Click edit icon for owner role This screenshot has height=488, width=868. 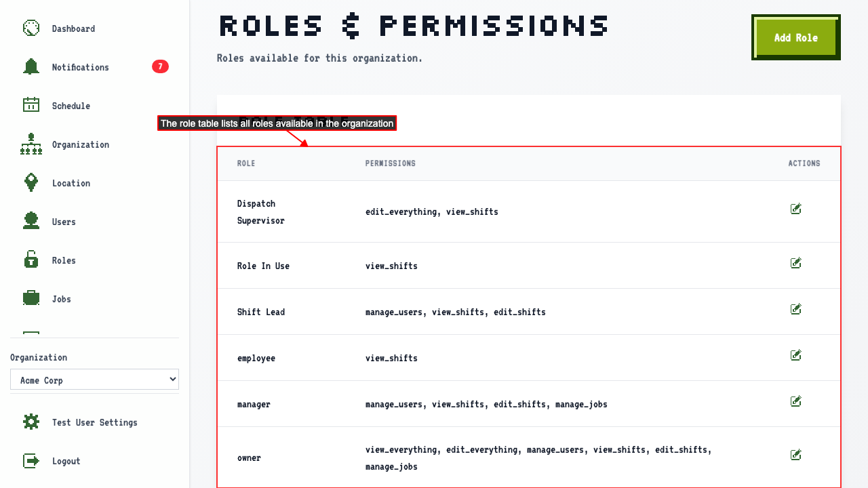pos(796,455)
